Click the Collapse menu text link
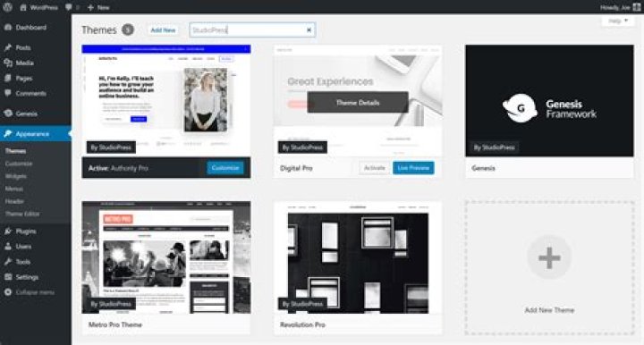This screenshot has height=345, width=644. click(x=35, y=292)
